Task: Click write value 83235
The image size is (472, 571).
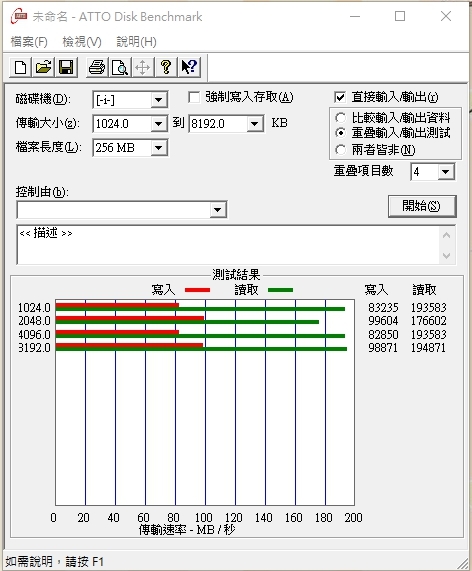Action: [x=383, y=308]
